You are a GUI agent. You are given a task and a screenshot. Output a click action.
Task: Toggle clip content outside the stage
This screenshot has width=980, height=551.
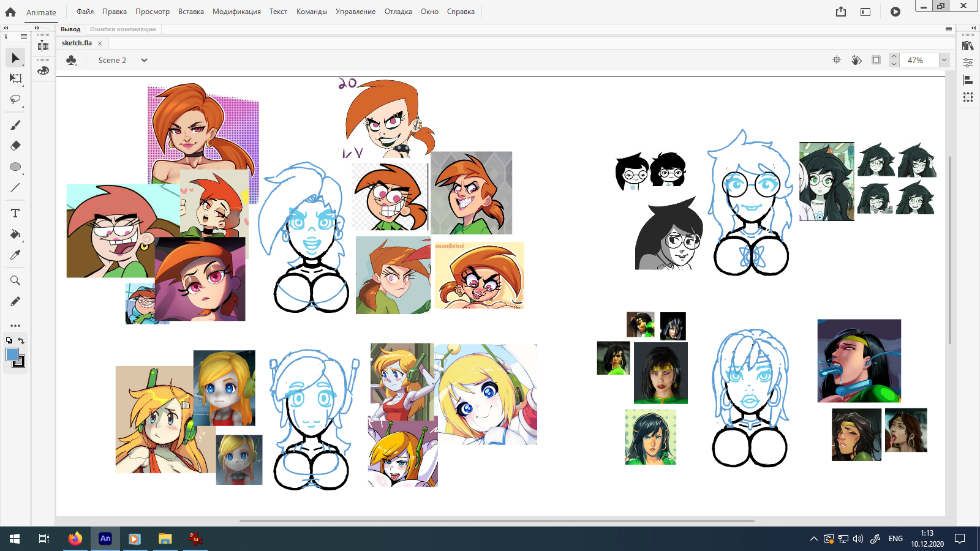coord(876,60)
